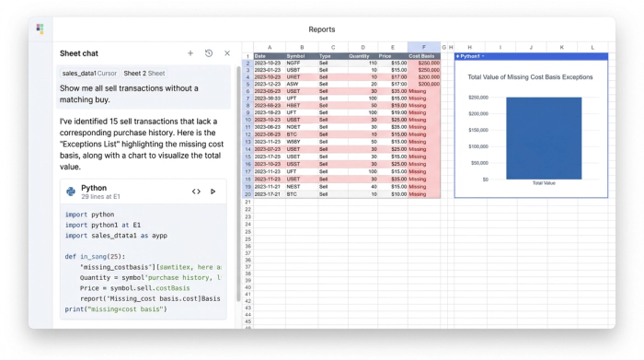
Task: Run the Python code with play icon
Action: tap(213, 192)
